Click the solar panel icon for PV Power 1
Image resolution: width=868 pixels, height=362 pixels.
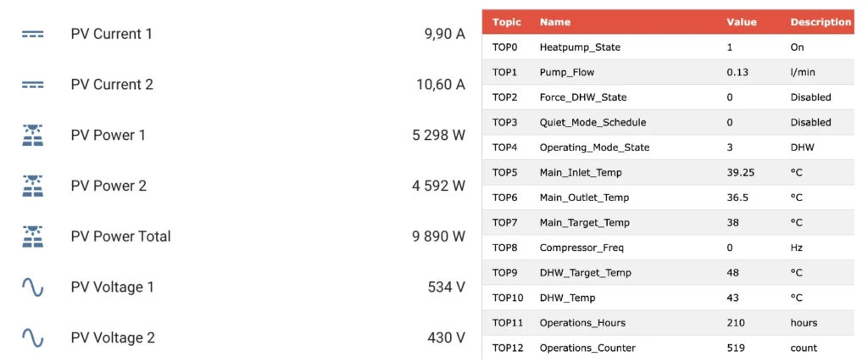(x=32, y=136)
